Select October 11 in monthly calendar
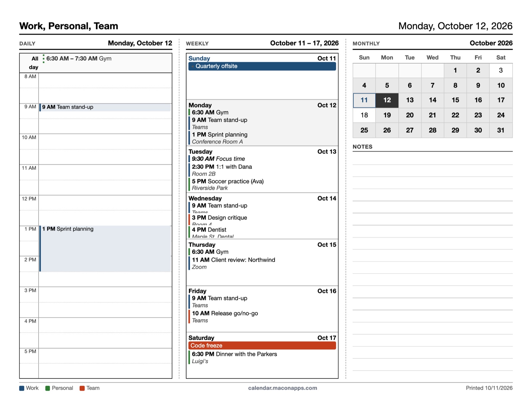This screenshot has width=532, height=411. pyautogui.click(x=364, y=100)
